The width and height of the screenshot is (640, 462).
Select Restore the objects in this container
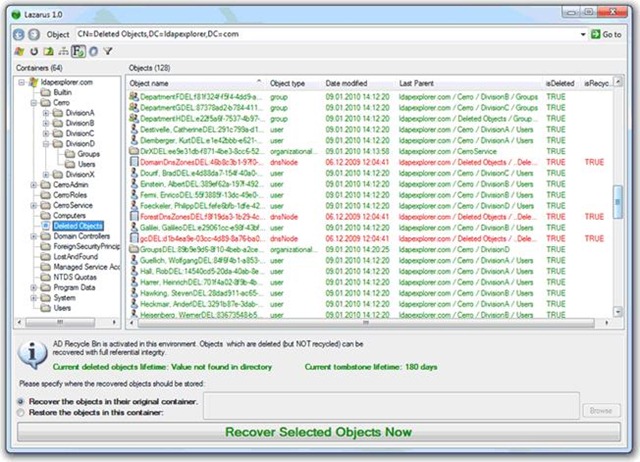(20, 413)
